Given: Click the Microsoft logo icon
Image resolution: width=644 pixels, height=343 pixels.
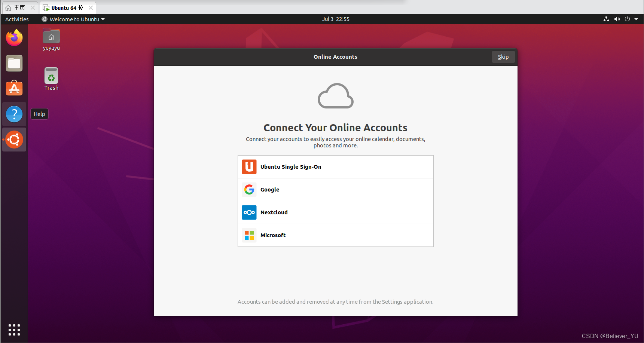Looking at the screenshot, I should pyautogui.click(x=249, y=235).
